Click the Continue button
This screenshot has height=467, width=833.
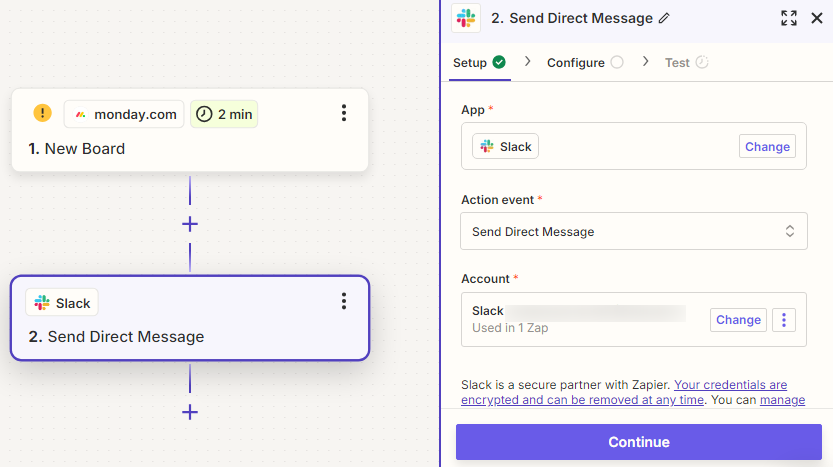(x=639, y=442)
